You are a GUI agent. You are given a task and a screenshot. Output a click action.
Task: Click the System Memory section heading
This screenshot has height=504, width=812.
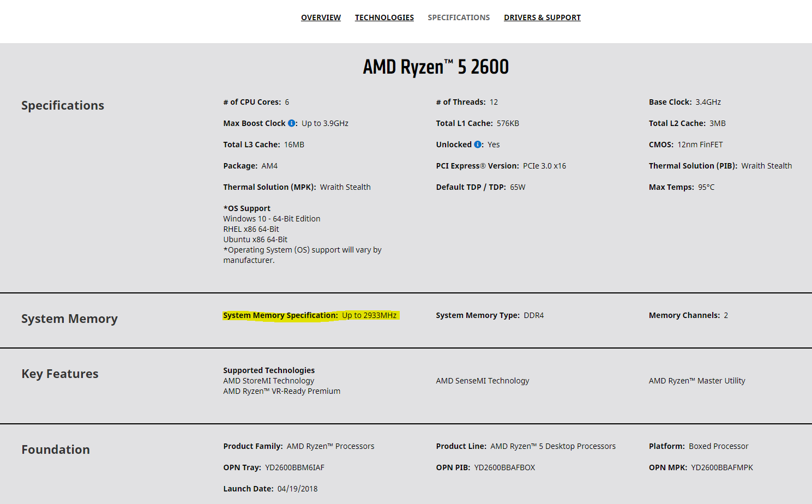pos(69,319)
